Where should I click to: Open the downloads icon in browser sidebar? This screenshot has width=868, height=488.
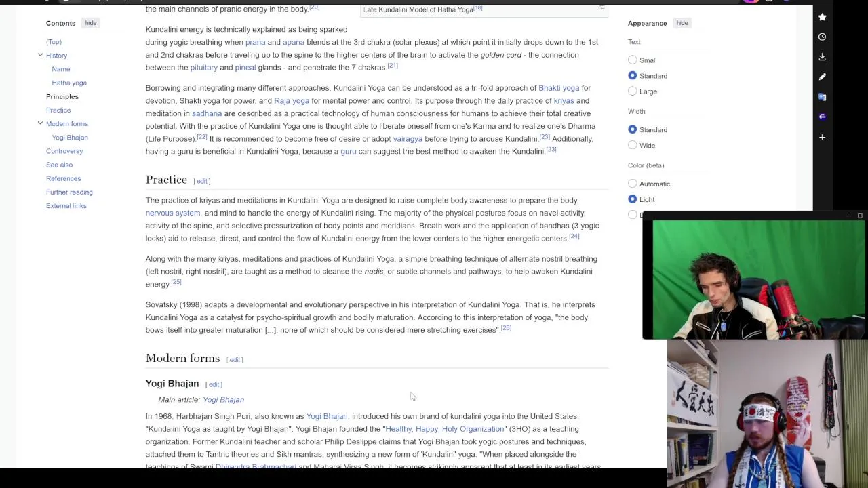pos(822,57)
